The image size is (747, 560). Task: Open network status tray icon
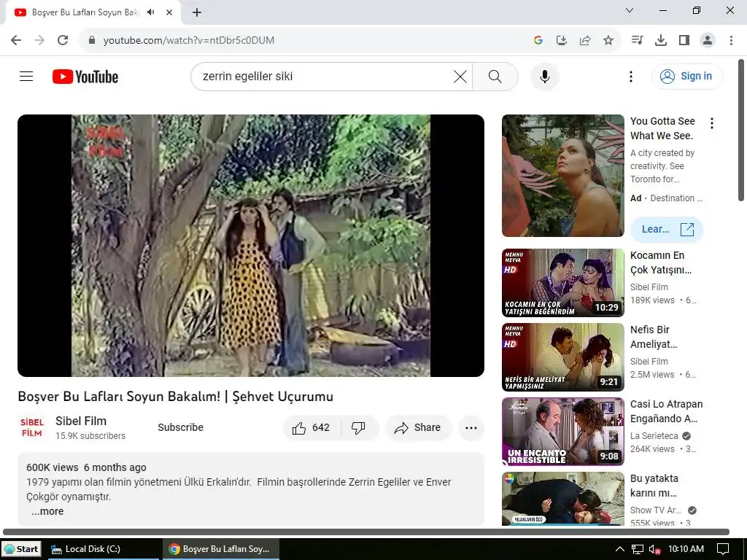tap(637, 549)
